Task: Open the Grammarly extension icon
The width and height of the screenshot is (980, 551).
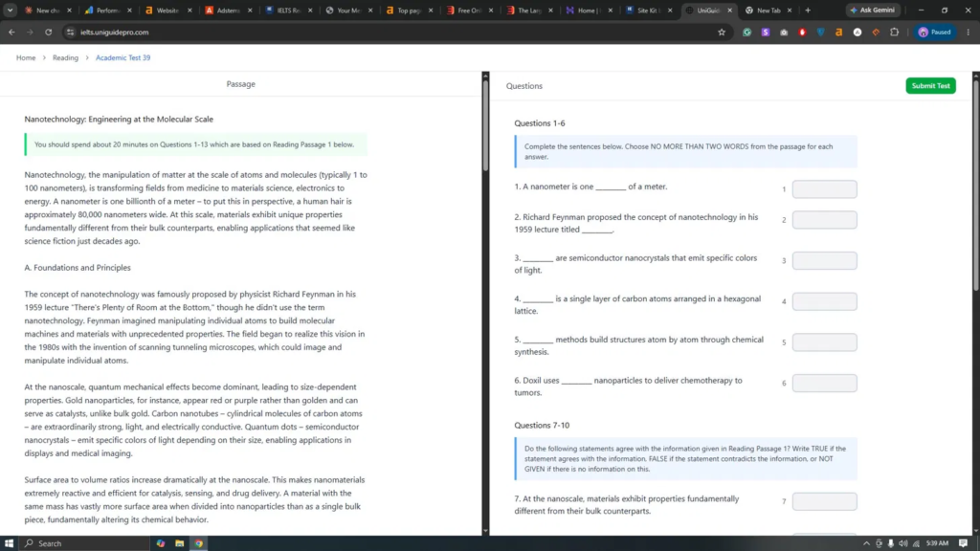Action: 746,32
